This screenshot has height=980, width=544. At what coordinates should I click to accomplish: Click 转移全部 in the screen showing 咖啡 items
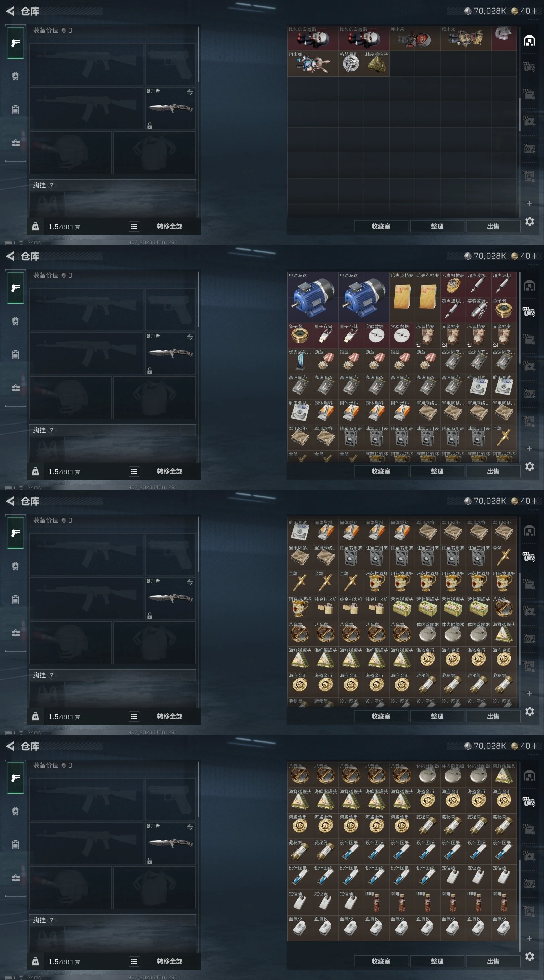(x=170, y=961)
